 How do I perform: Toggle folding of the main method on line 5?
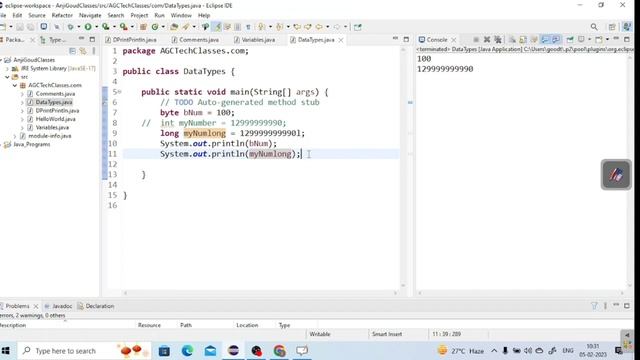pyautogui.click(x=120, y=92)
